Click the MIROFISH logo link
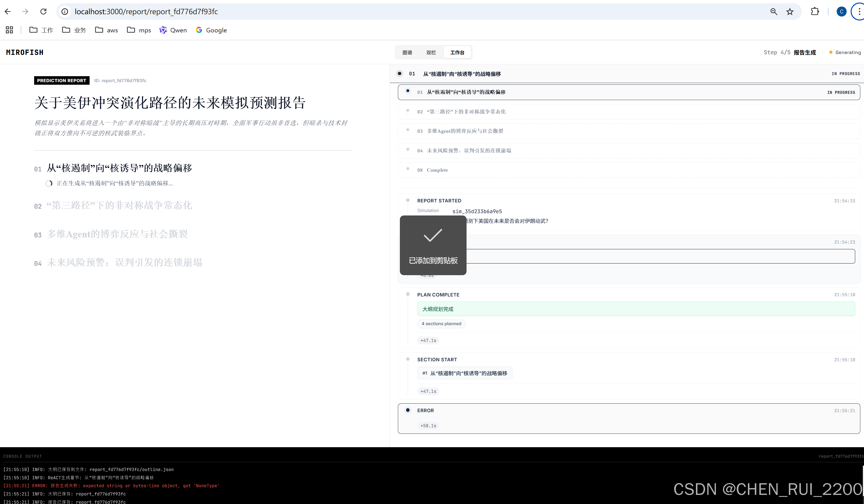 pos(25,52)
